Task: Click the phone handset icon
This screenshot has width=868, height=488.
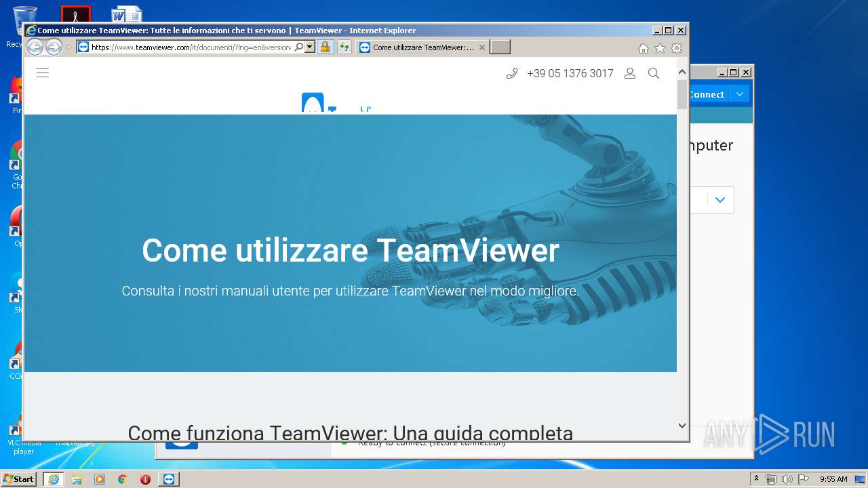Action: coord(512,73)
